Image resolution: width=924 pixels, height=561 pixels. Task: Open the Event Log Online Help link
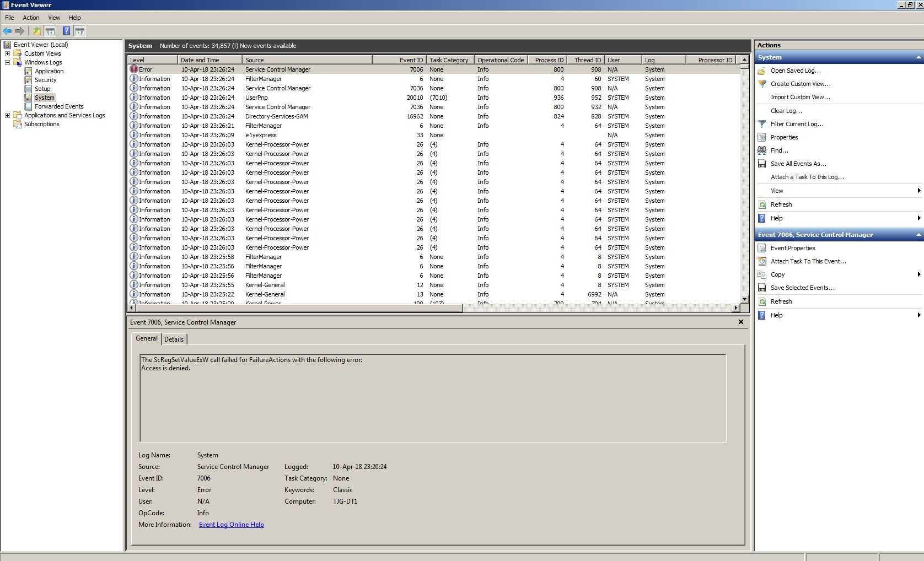(x=232, y=525)
